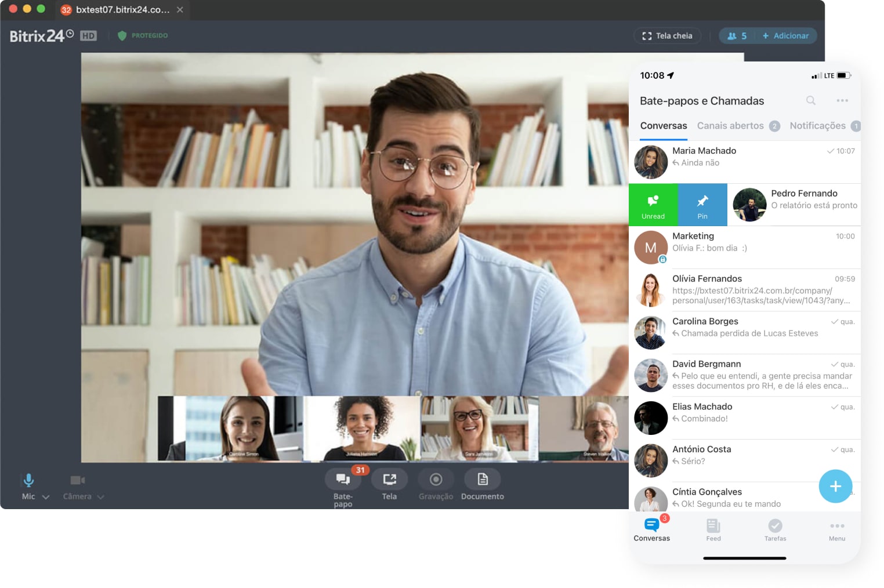Image resolution: width=884 pixels, height=588 pixels.
Task: Expand the Mic options chevron
Action: [x=46, y=497]
